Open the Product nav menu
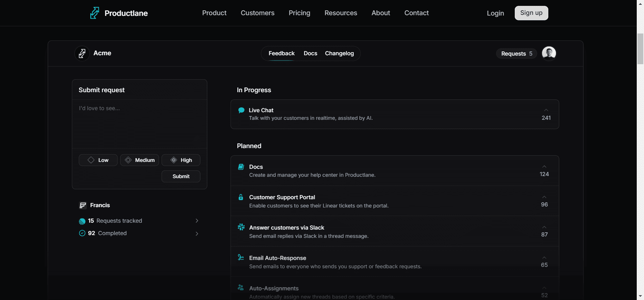Viewport: 644px width, 300px height. point(214,13)
